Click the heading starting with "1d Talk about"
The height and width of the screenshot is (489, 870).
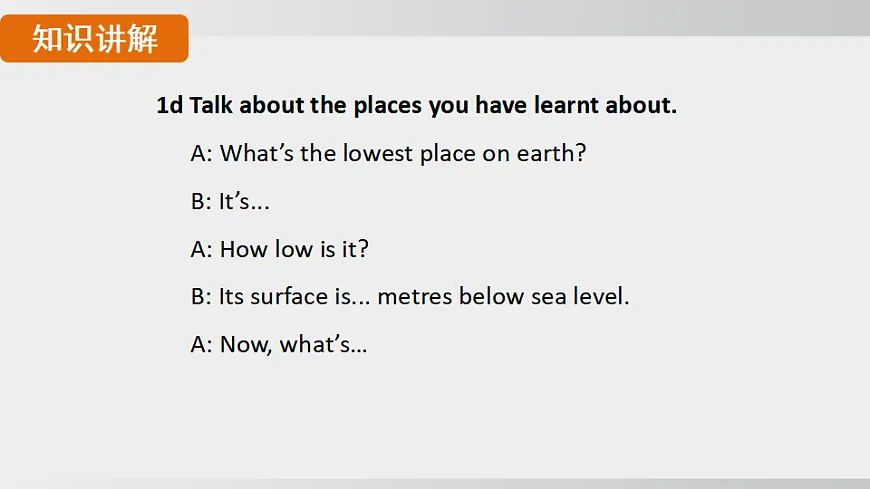[x=416, y=105]
